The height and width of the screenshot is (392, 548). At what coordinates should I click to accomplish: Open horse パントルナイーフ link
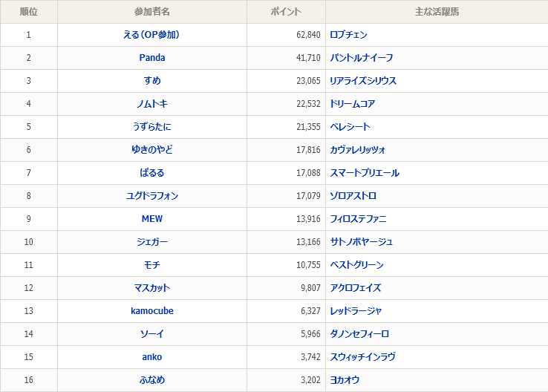362,58
